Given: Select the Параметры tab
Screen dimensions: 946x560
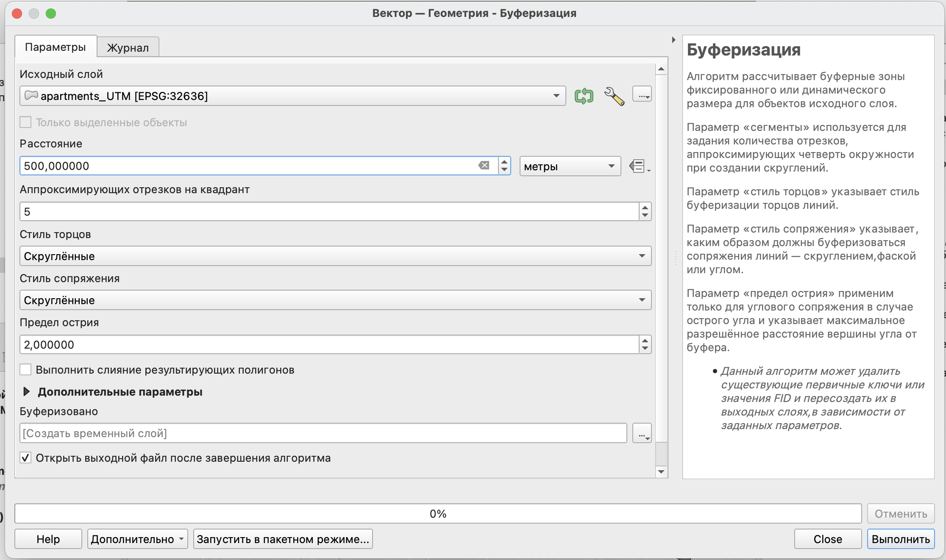Looking at the screenshot, I should [55, 47].
